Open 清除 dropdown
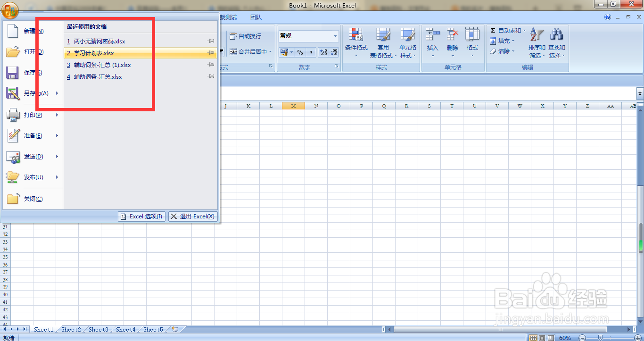The image size is (644, 341). tap(502, 51)
